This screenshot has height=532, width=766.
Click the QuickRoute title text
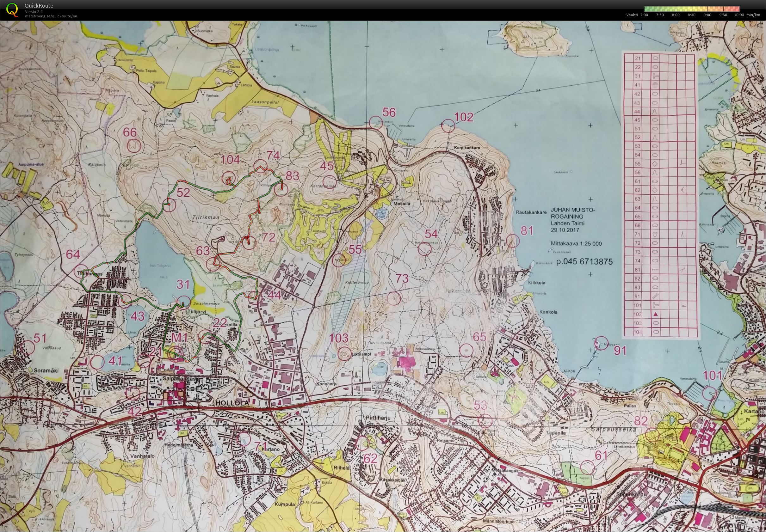(39, 6)
